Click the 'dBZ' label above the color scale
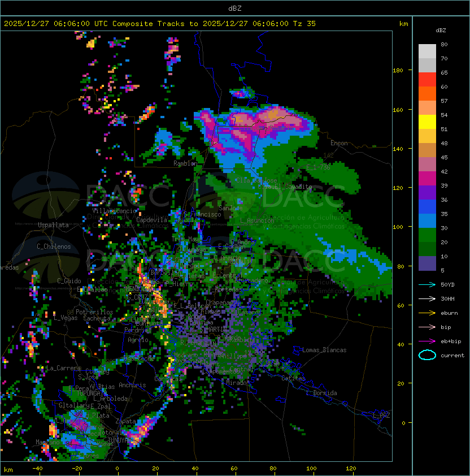470x476 pixels. coord(441,31)
